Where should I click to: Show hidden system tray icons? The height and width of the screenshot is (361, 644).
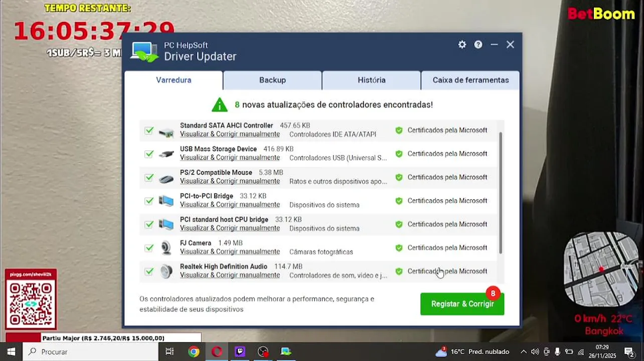(x=524, y=352)
